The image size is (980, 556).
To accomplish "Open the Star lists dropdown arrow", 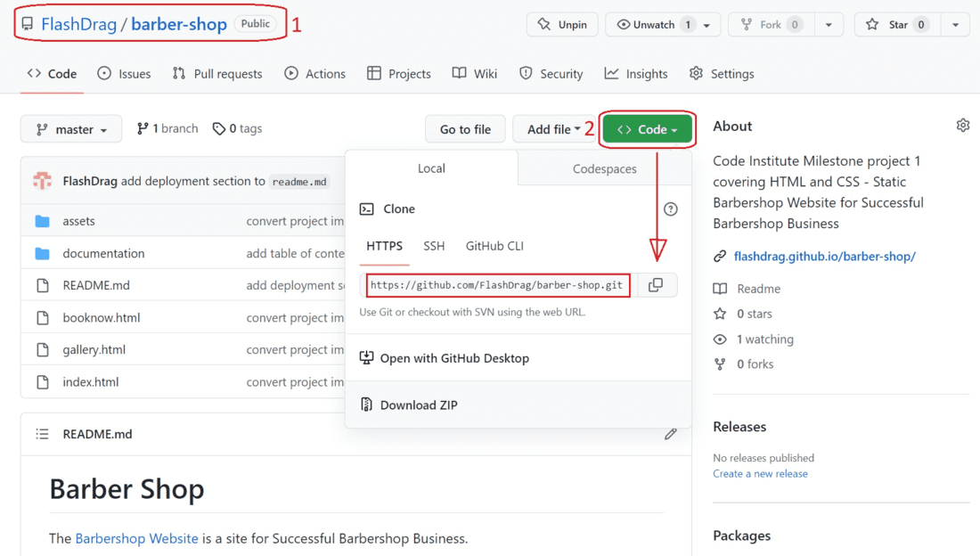I will [956, 25].
